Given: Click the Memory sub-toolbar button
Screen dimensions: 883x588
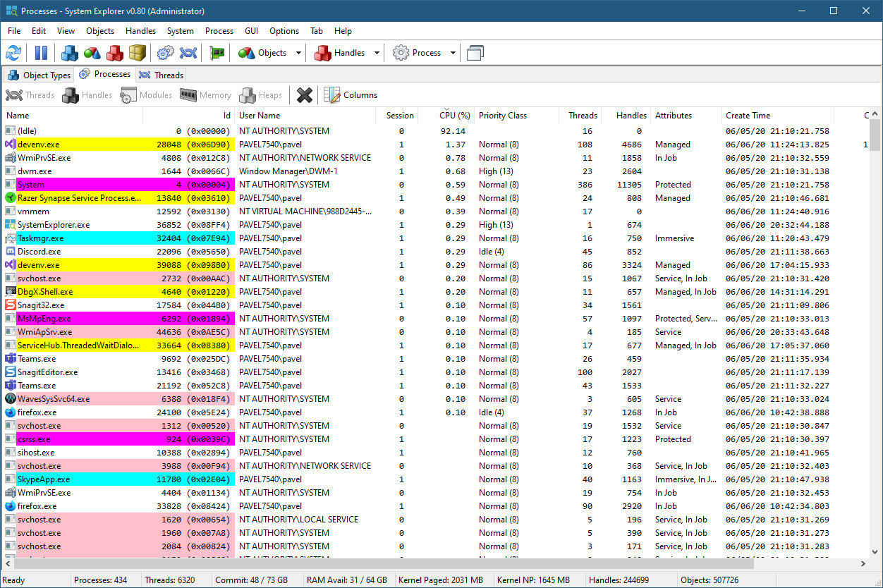Looking at the screenshot, I should (205, 95).
